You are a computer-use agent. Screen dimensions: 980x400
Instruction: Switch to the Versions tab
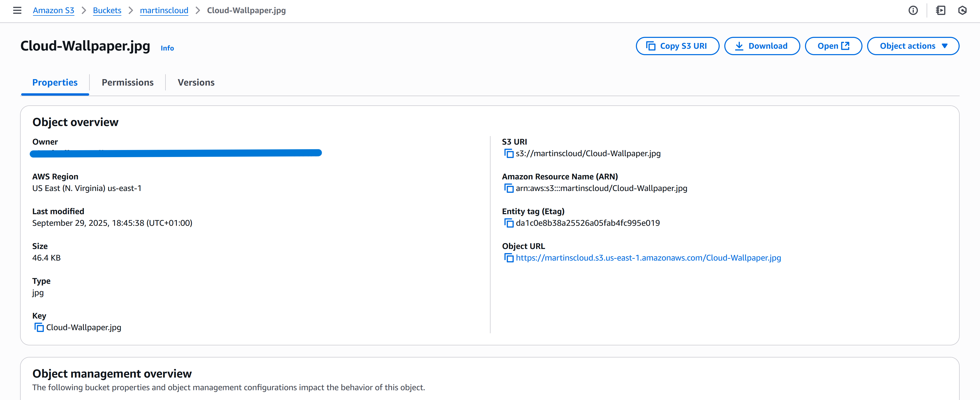(196, 82)
